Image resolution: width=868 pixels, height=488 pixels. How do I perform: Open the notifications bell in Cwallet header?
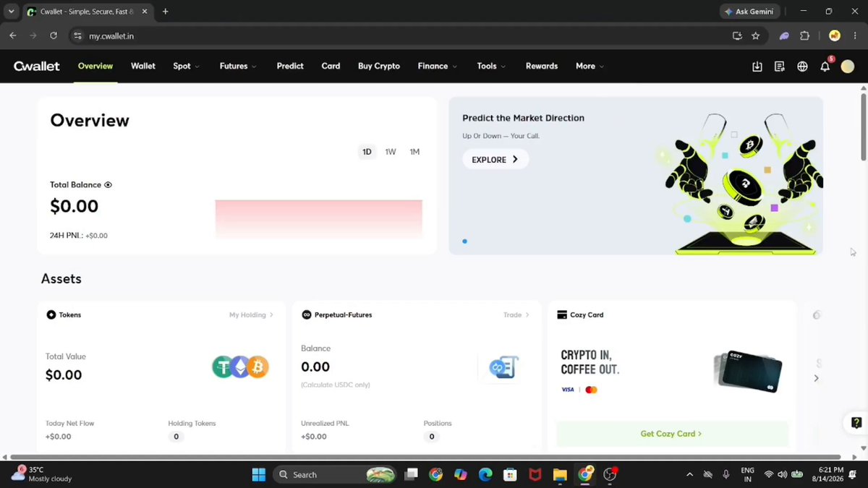click(825, 66)
